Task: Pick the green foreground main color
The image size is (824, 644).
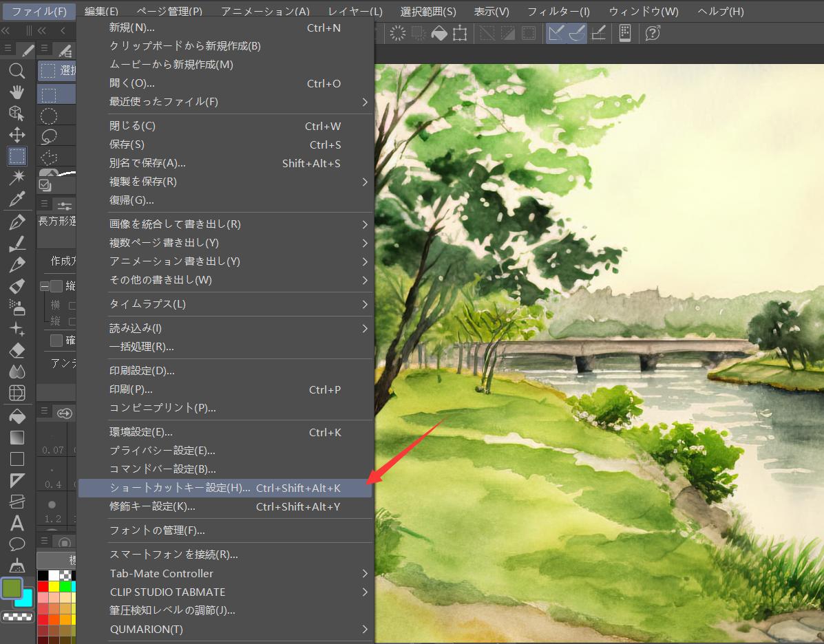Action: click(12, 588)
